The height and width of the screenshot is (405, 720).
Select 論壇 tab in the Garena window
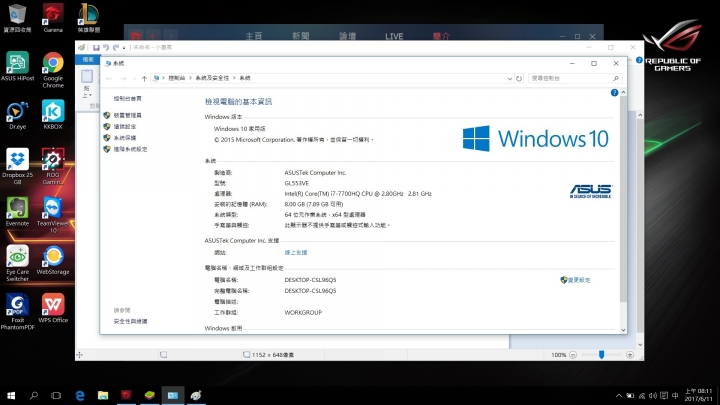[347, 36]
